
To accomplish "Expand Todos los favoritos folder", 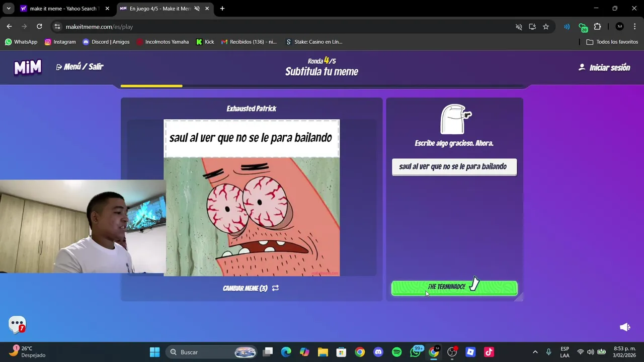I will click(x=612, y=42).
